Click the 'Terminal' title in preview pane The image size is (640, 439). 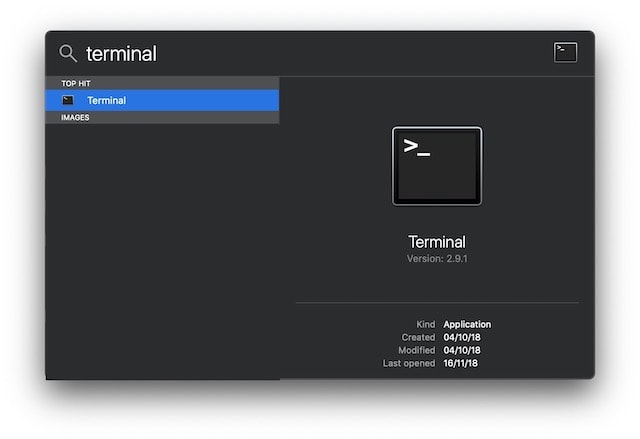click(x=437, y=242)
